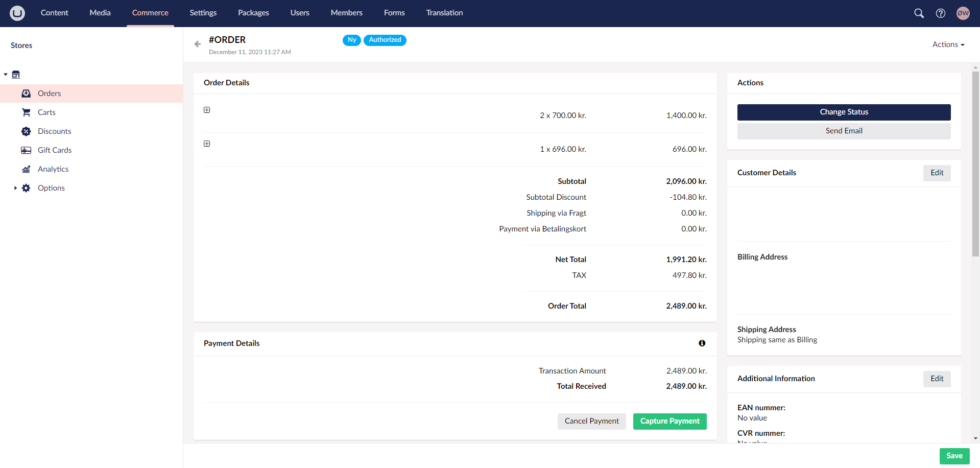Click the help question mark icon

point(940,13)
